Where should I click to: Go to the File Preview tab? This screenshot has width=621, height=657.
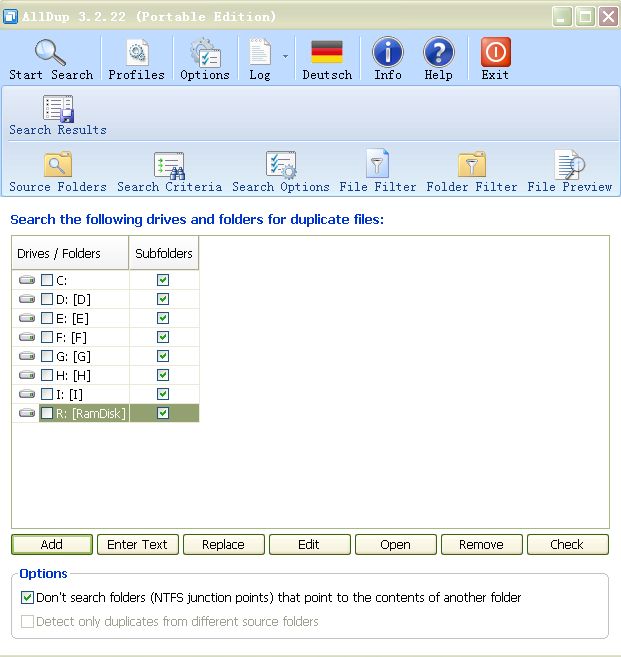coord(569,166)
